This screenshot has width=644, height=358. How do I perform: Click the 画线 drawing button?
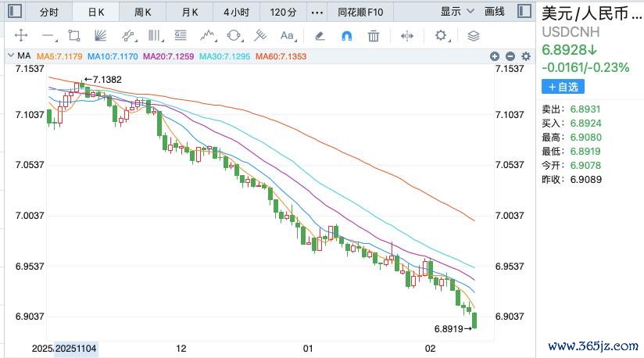495,12
